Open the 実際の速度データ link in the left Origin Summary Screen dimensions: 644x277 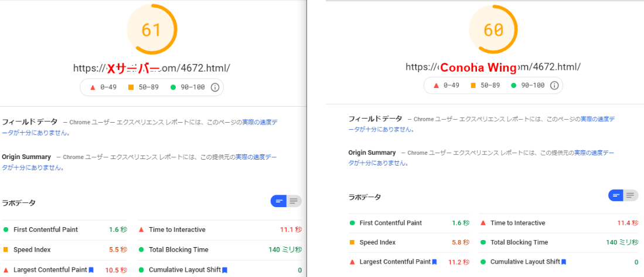(x=257, y=157)
